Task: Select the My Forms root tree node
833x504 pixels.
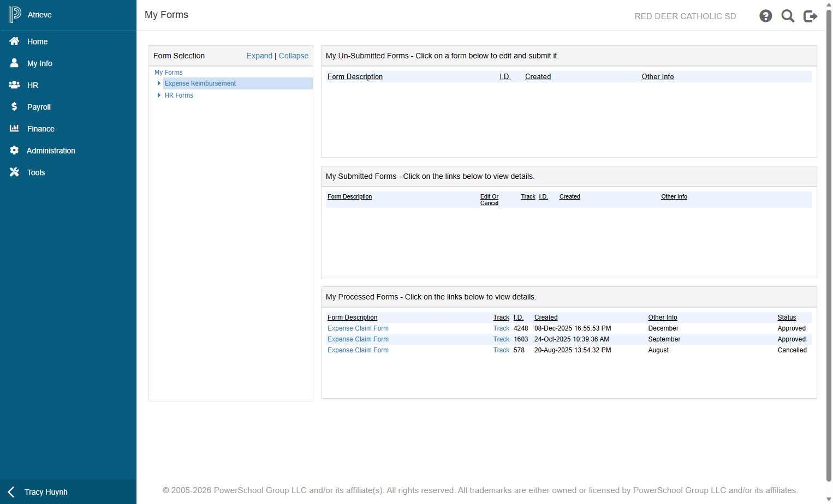Action: [x=169, y=73]
